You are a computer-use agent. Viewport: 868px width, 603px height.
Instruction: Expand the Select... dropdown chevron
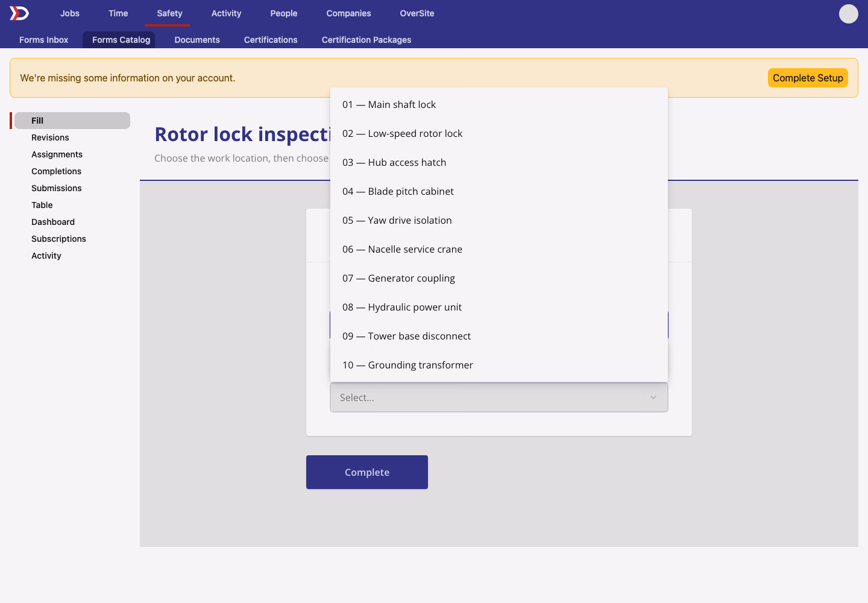[653, 397]
